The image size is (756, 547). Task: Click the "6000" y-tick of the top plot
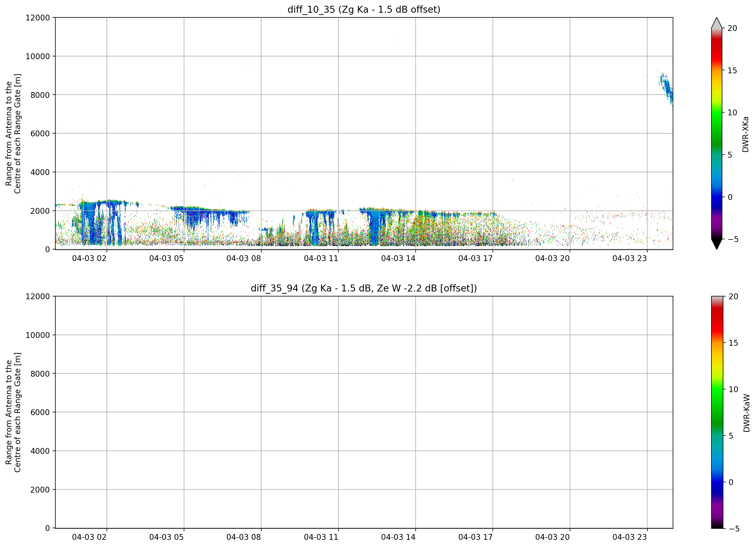pos(40,134)
